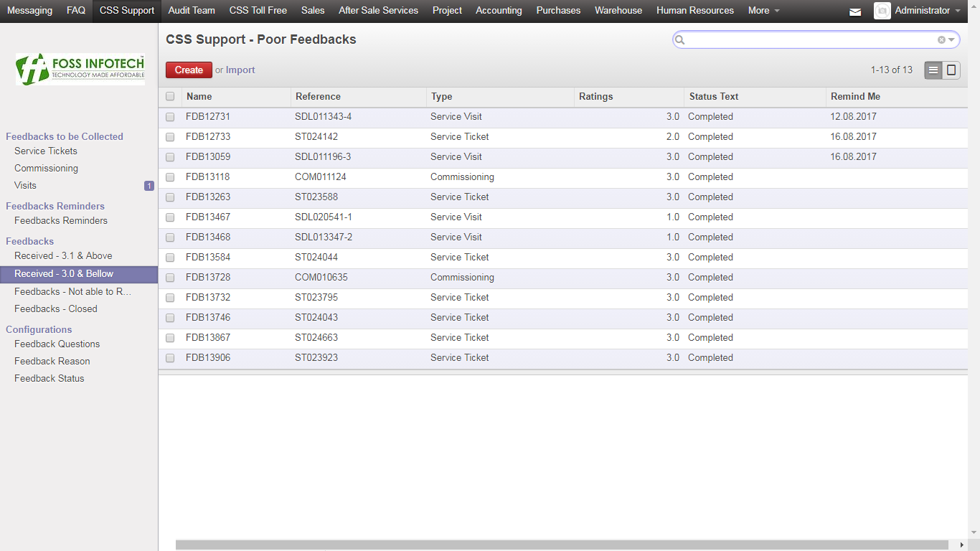
Task: Open the After Sale Services menu
Action: point(378,11)
